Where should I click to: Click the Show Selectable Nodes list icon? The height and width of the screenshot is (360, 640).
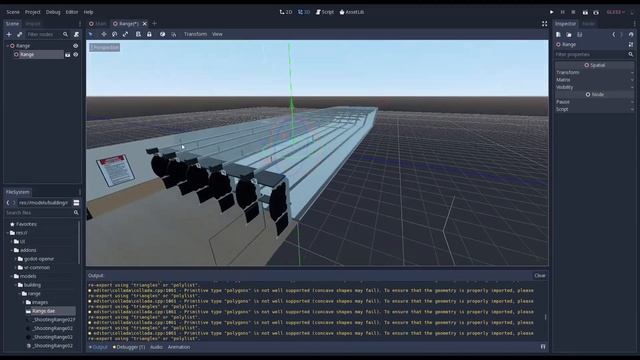pyautogui.click(x=138, y=34)
